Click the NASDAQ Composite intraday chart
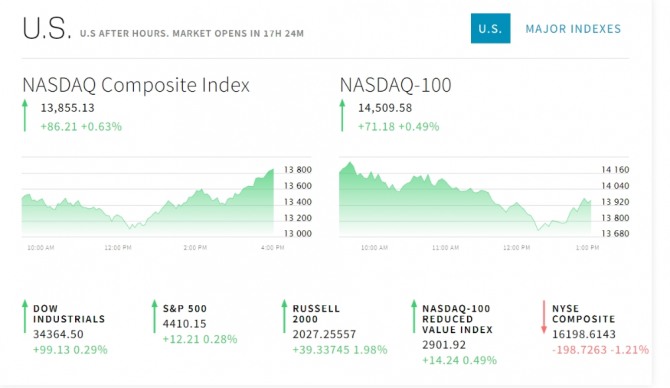The image size is (670, 388). [x=148, y=201]
